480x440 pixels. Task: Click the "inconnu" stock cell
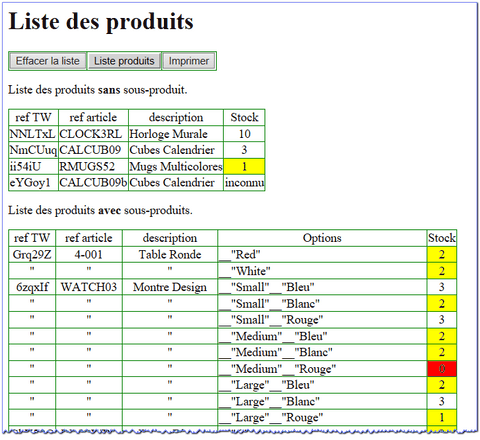[244, 183]
